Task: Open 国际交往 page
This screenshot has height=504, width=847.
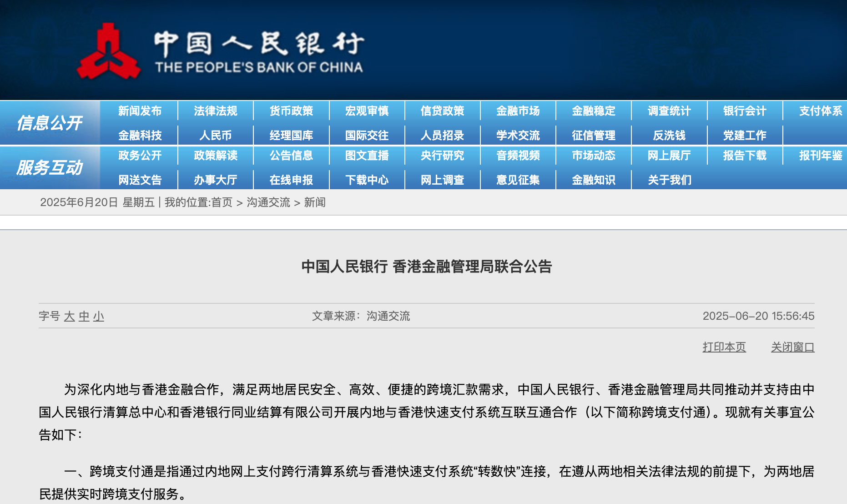Action: coord(367,136)
